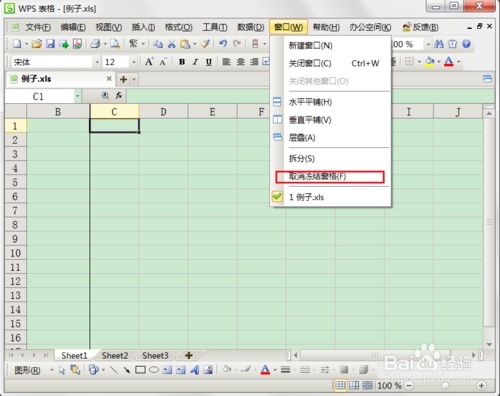Select 关闭窗口(C) menu entry
Screen dimensions: 500x396
[330, 63]
